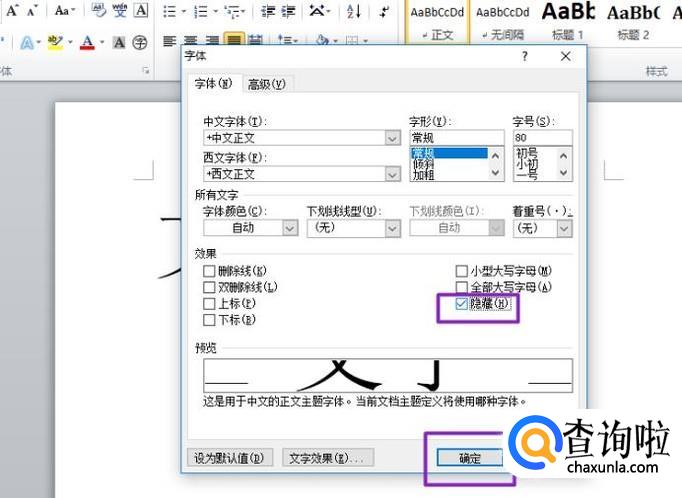This screenshot has width=682, height=498.
Task: Select the 无间隔 style
Action: 503,23
